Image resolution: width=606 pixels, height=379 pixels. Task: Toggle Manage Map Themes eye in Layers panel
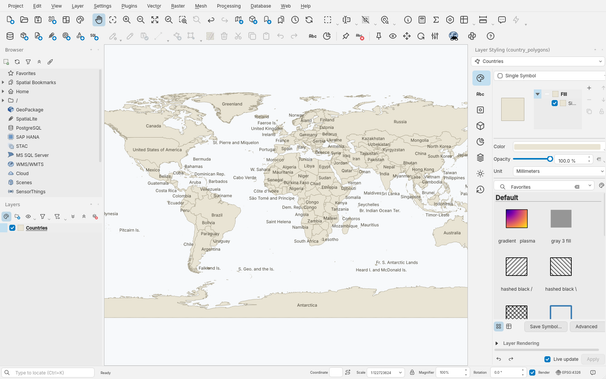[x=28, y=217]
